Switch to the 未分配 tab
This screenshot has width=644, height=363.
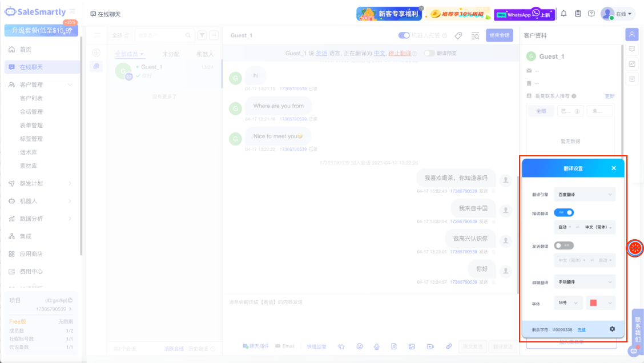click(171, 54)
